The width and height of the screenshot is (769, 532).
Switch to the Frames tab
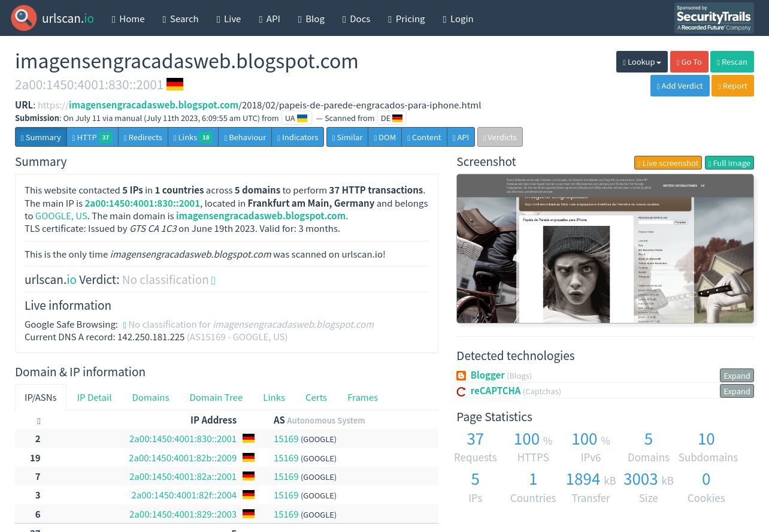(x=362, y=397)
